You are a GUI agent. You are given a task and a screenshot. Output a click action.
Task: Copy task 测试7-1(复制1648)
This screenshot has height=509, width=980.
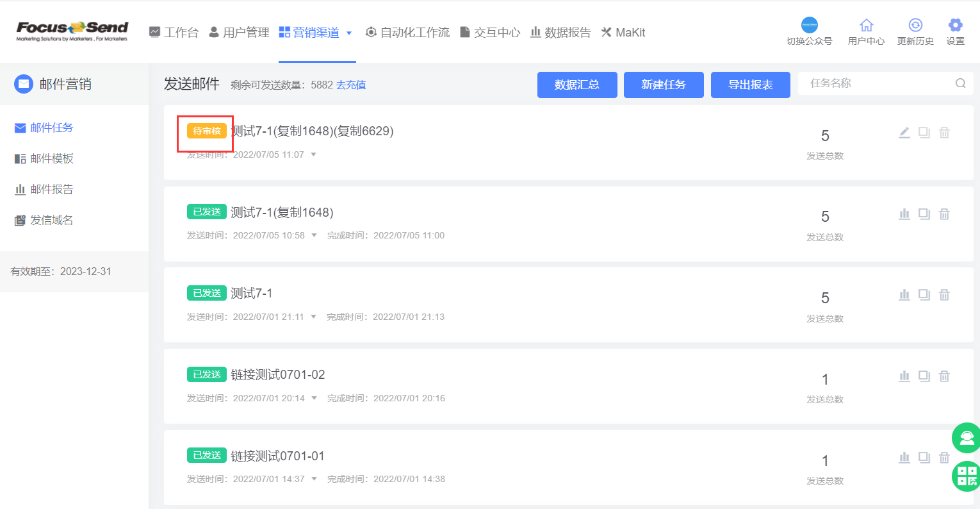click(x=924, y=214)
